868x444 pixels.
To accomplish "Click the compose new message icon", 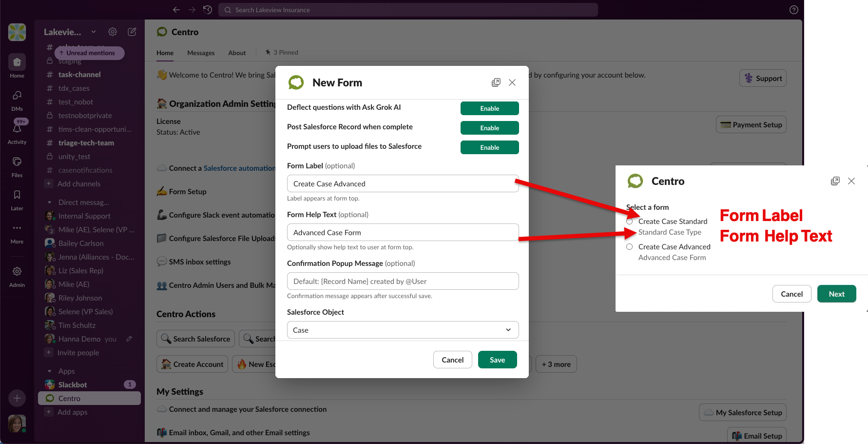I will [x=132, y=32].
